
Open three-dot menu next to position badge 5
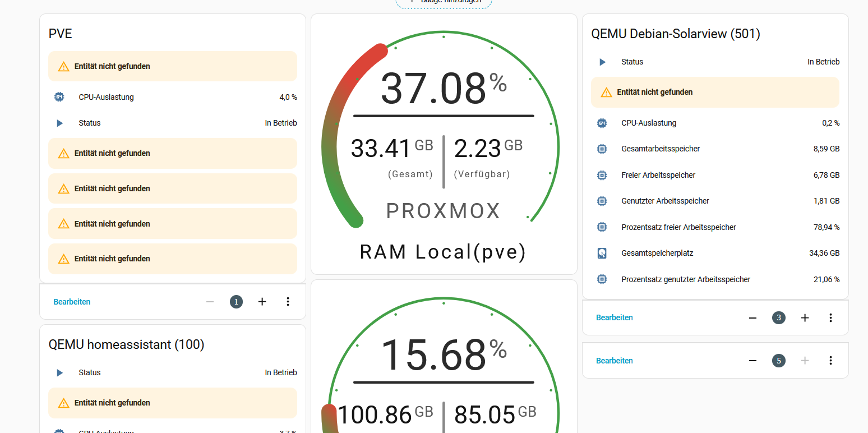830,361
